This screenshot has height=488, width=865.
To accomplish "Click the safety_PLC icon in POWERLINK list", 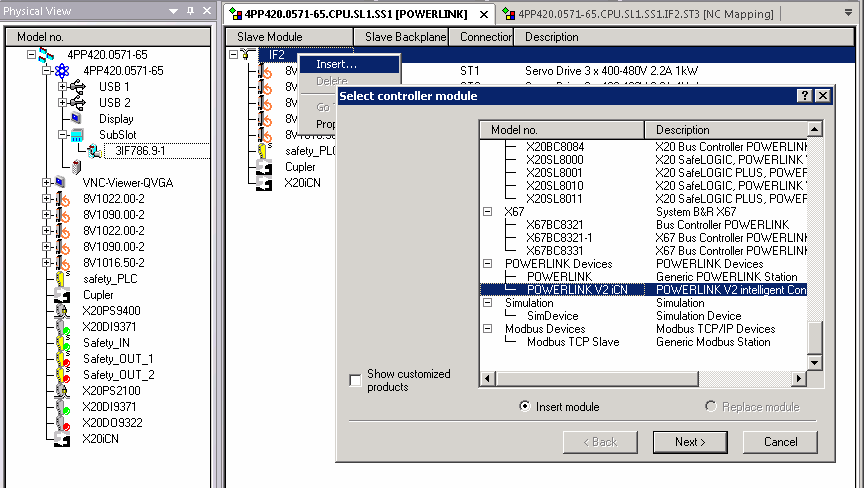I will coord(264,151).
